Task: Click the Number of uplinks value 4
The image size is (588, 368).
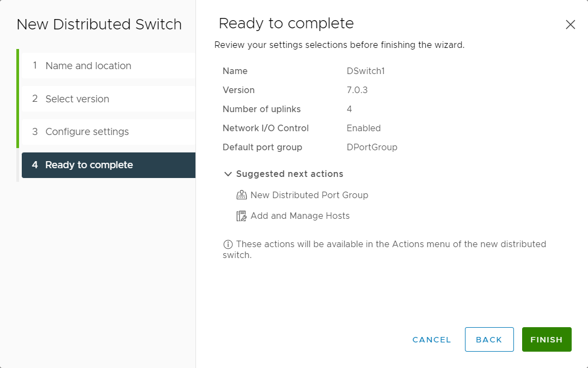Action: point(349,109)
